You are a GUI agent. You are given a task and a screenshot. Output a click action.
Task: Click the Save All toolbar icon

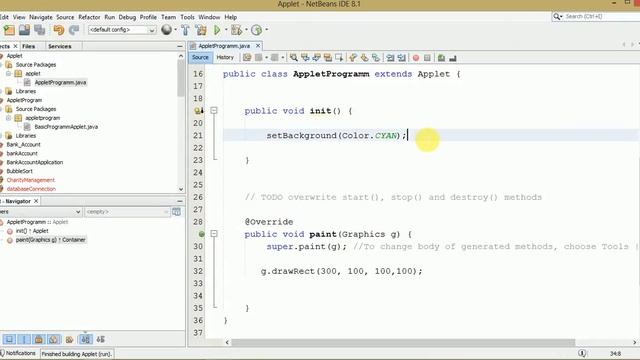pyautogui.click(x=40, y=30)
